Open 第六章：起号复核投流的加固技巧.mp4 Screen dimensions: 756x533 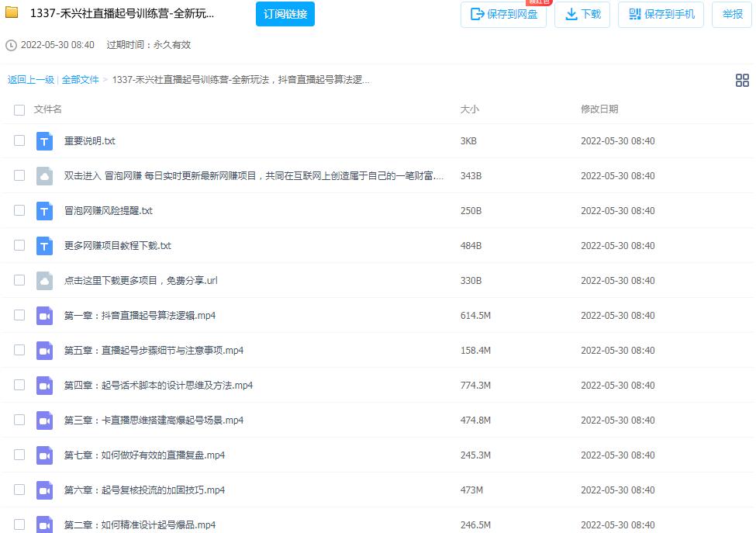point(145,490)
